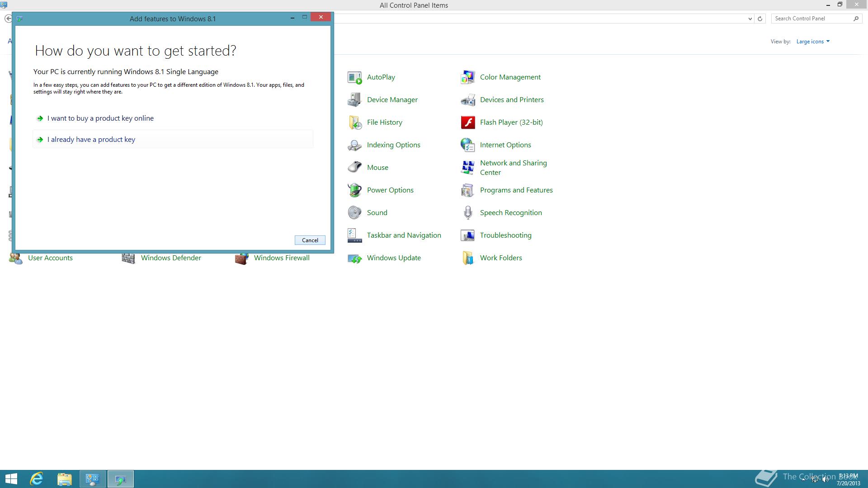The image size is (868, 488).
Task: Choose 'I already have a product key'
Action: coord(173,139)
